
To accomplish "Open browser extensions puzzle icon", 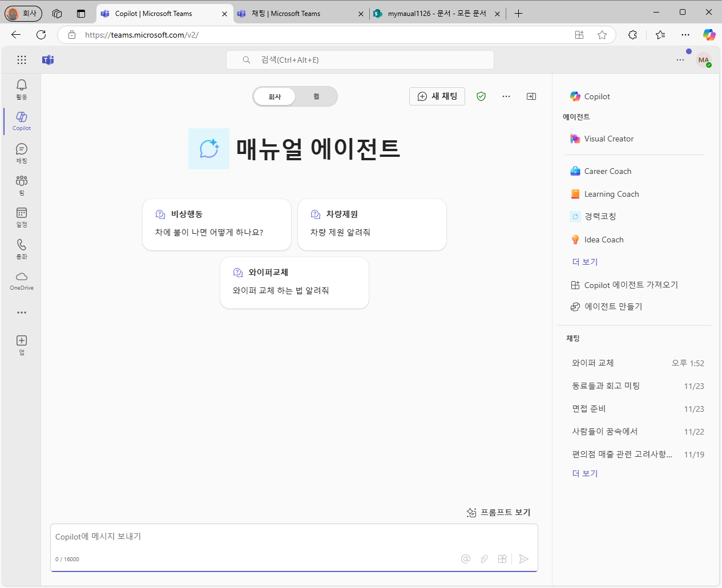I will (x=632, y=35).
